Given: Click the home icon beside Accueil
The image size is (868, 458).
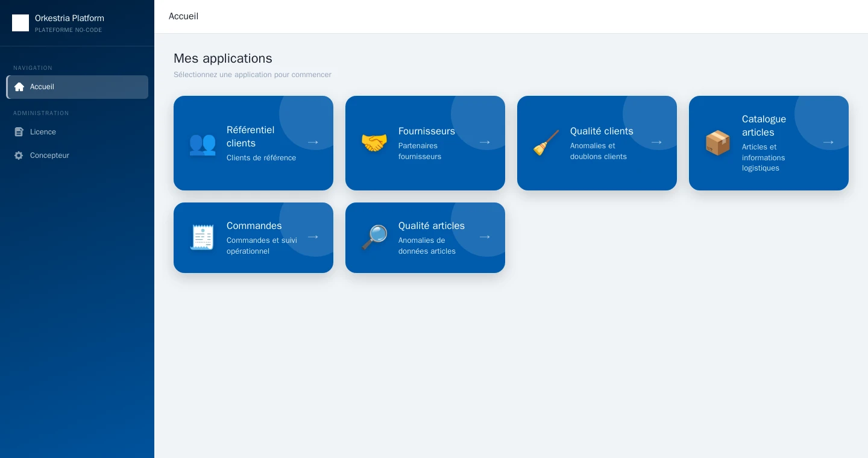Looking at the screenshot, I should click(x=19, y=87).
